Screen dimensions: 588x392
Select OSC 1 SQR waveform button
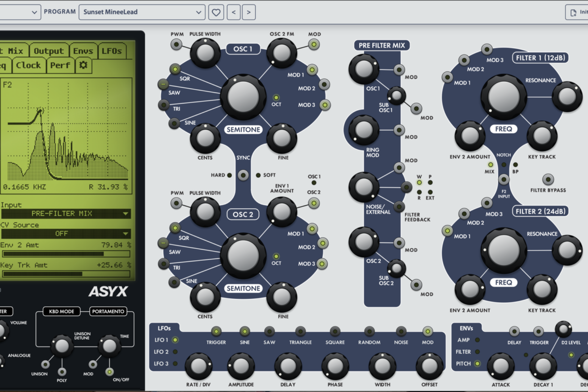click(175, 69)
